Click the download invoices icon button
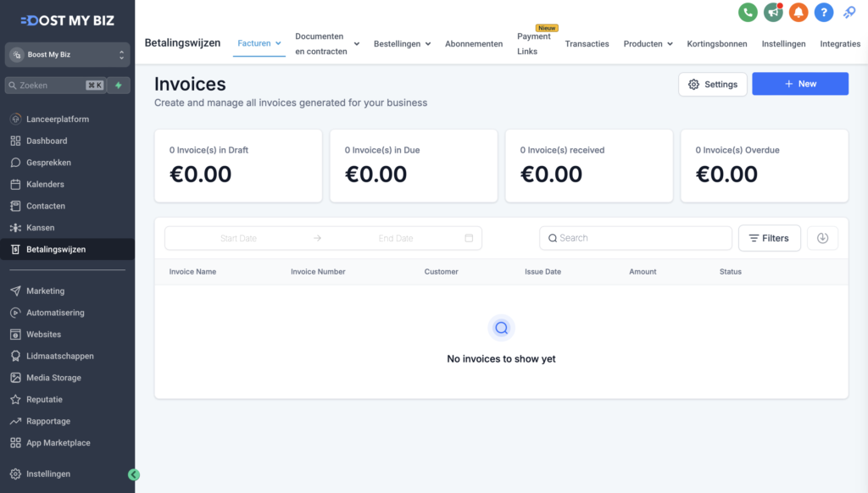 822,238
